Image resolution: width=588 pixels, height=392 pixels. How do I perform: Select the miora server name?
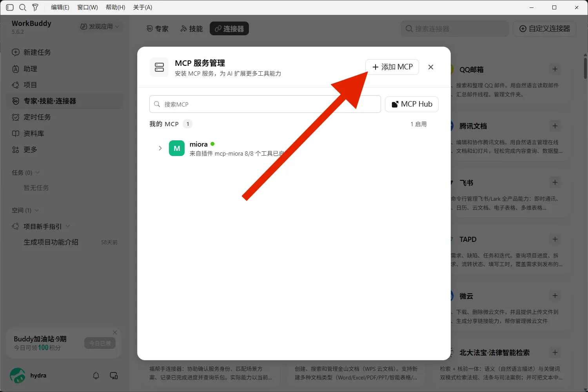coord(198,144)
